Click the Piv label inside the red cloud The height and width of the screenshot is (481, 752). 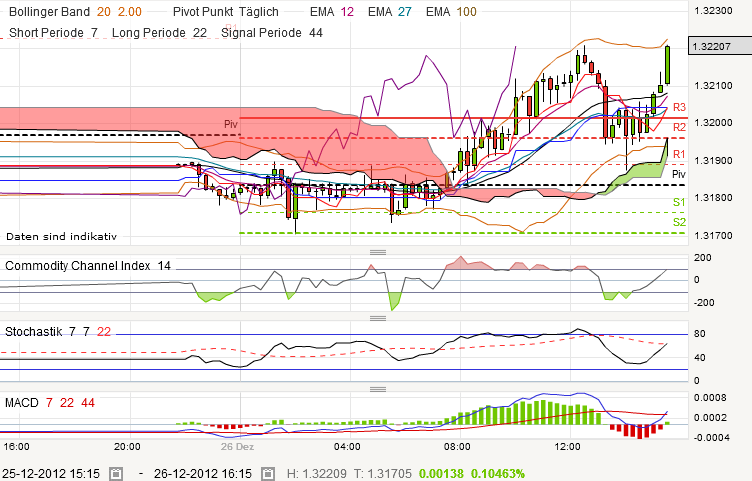pyautogui.click(x=231, y=125)
